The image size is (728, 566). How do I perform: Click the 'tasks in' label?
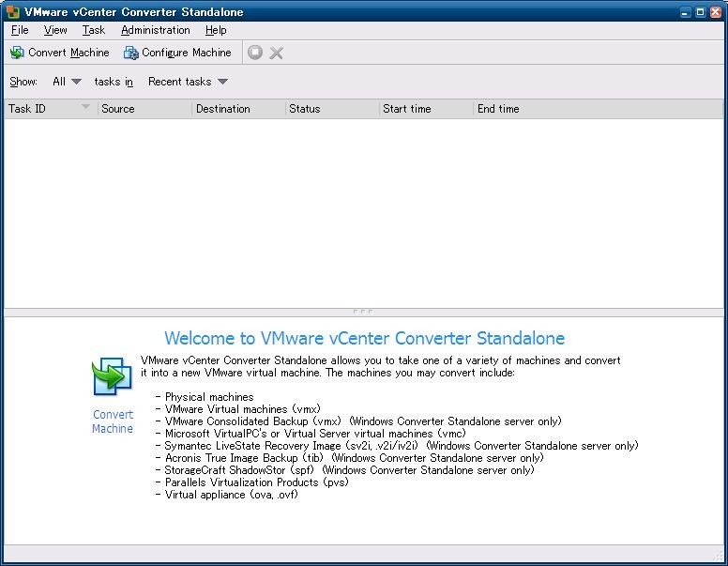[114, 82]
